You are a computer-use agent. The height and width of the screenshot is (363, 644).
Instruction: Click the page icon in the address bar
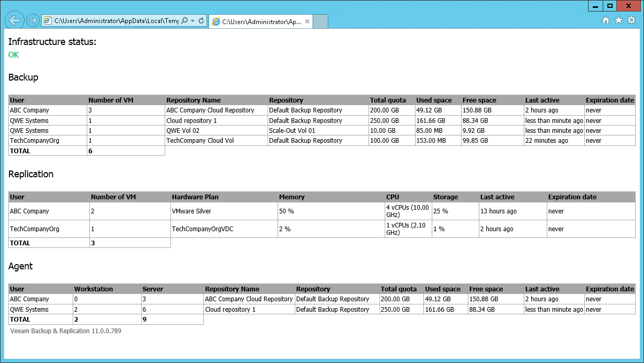(x=48, y=21)
